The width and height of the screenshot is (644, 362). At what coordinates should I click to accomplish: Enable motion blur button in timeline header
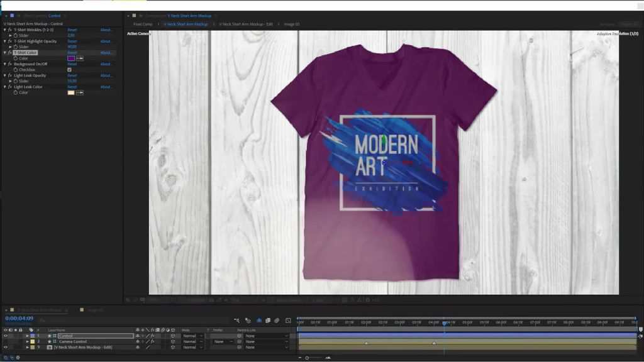tap(277, 321)
